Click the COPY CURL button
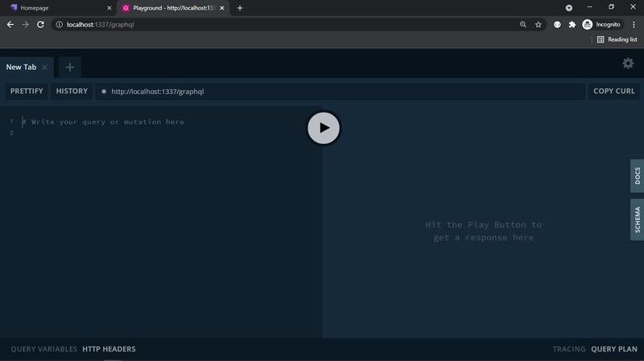 point(614,91)
